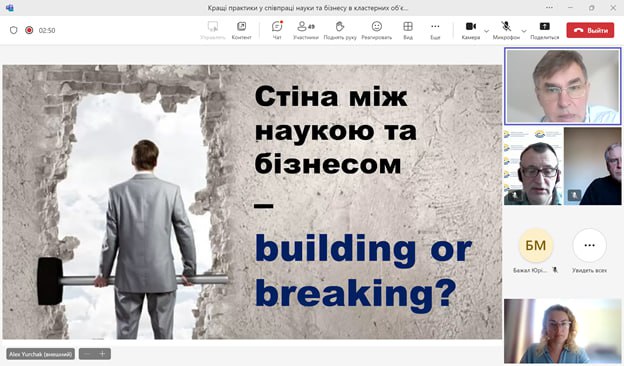
Task: Toggle the camera on
Action: (x=471, y=30)
